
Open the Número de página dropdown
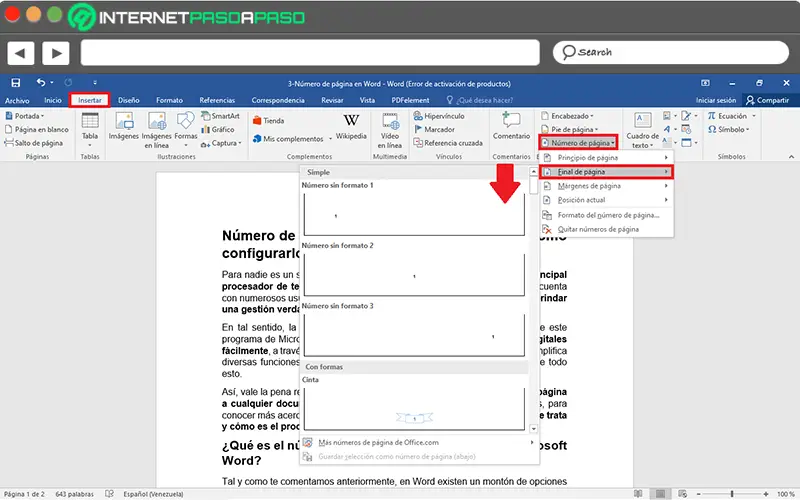tap(578, 143)
